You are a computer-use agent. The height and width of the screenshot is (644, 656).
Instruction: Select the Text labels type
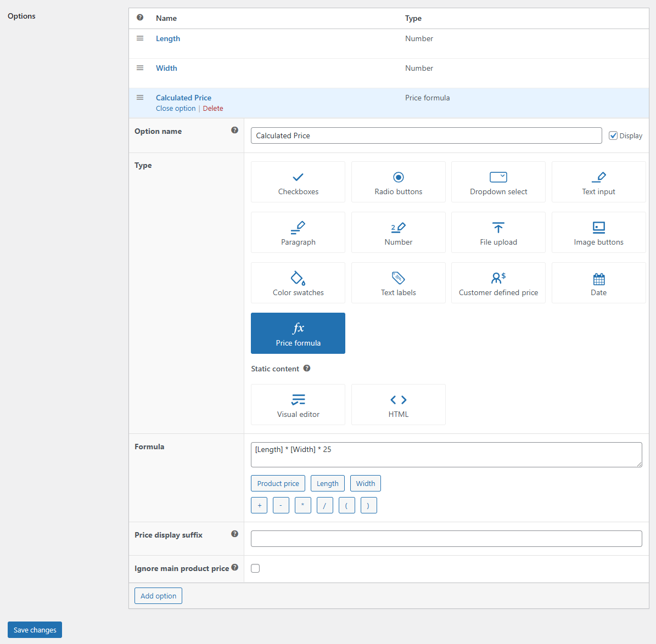pos(399,283)
